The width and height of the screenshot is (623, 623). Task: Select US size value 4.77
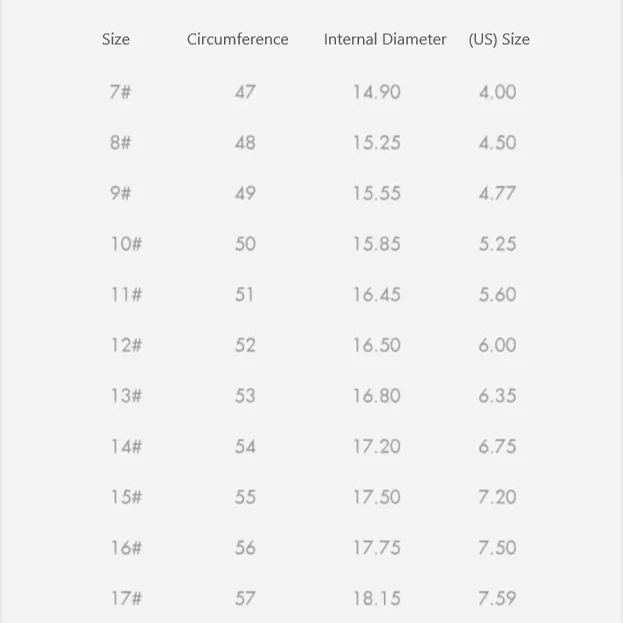pyautogui.click(x=497, y=193)
